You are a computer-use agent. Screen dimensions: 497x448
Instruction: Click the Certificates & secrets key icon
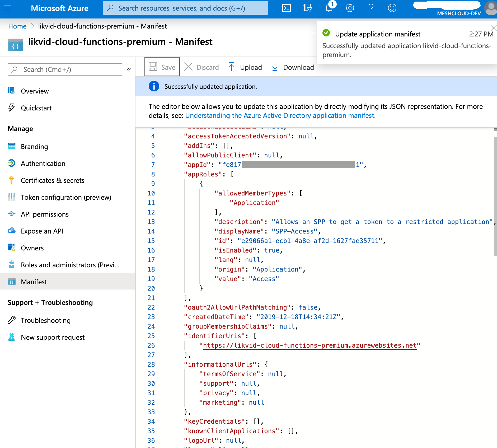pyautogui.click(x=11, y=180)
